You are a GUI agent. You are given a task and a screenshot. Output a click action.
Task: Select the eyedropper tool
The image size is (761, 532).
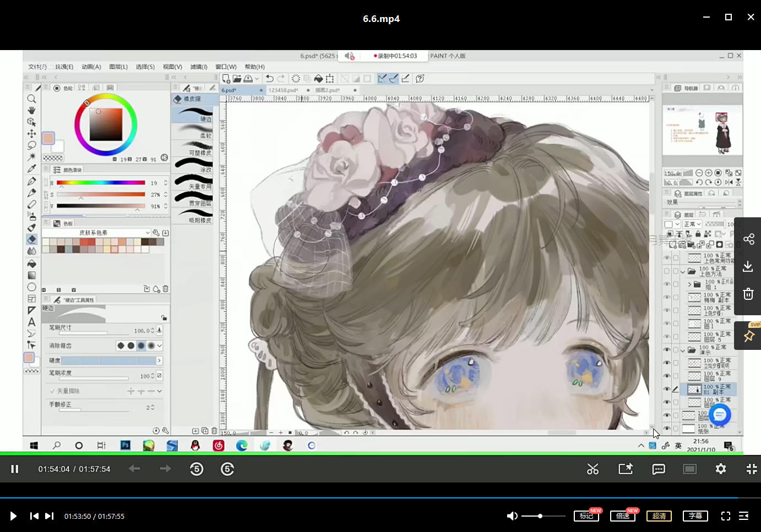point(32,169)
